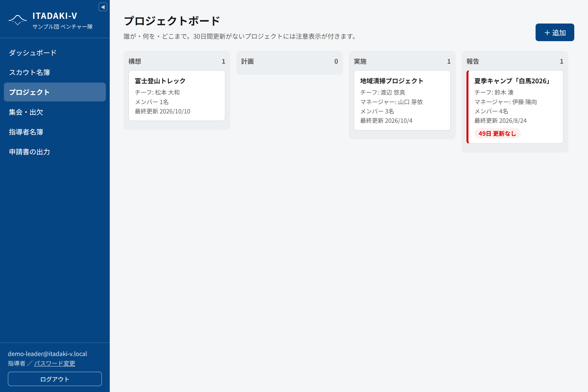Click the ログアウト button
Viewport: 588px width, 392px height.
click(55, 379)
